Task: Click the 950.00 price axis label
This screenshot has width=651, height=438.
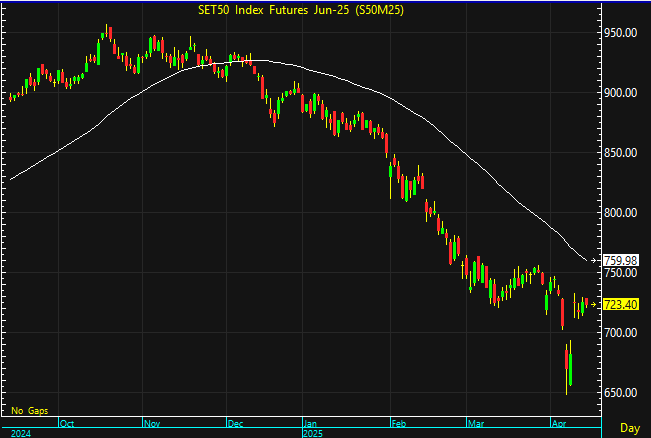Action: [x=620, y=33]
